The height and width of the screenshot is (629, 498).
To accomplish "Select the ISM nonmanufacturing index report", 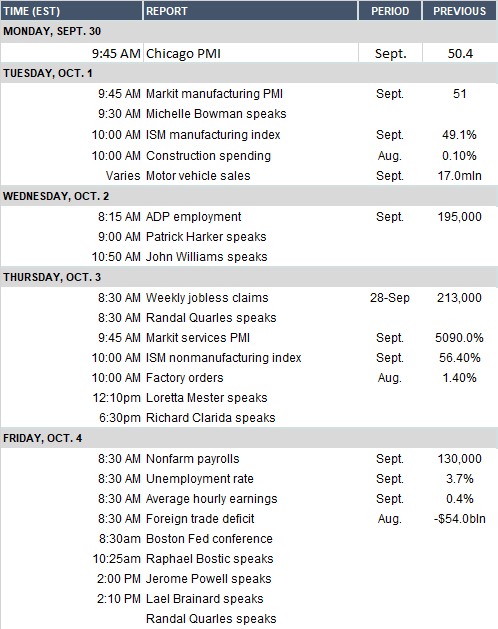I will (x=224, y=358).
